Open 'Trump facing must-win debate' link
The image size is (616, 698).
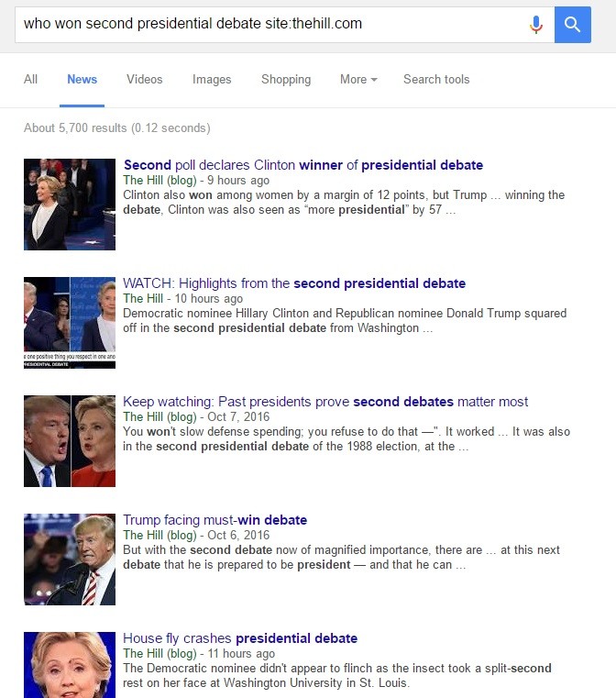click(x=215, y=520)
